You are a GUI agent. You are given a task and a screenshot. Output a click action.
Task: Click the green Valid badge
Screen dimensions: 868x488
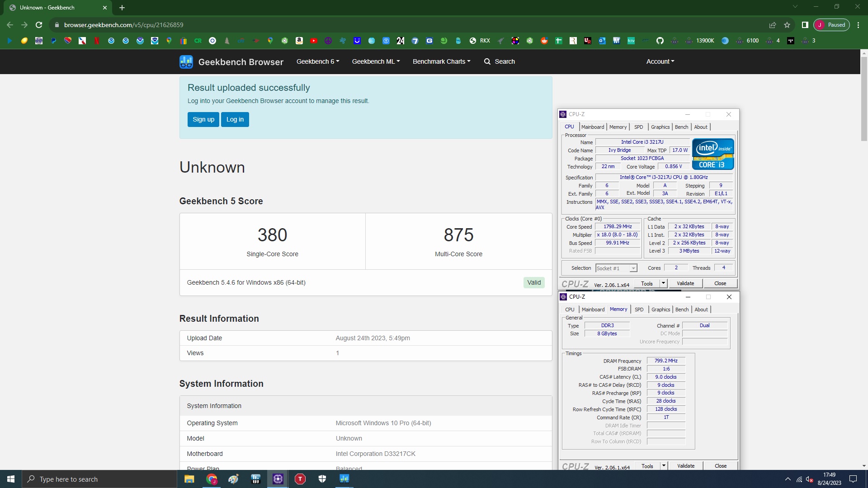tap(534, 282)
